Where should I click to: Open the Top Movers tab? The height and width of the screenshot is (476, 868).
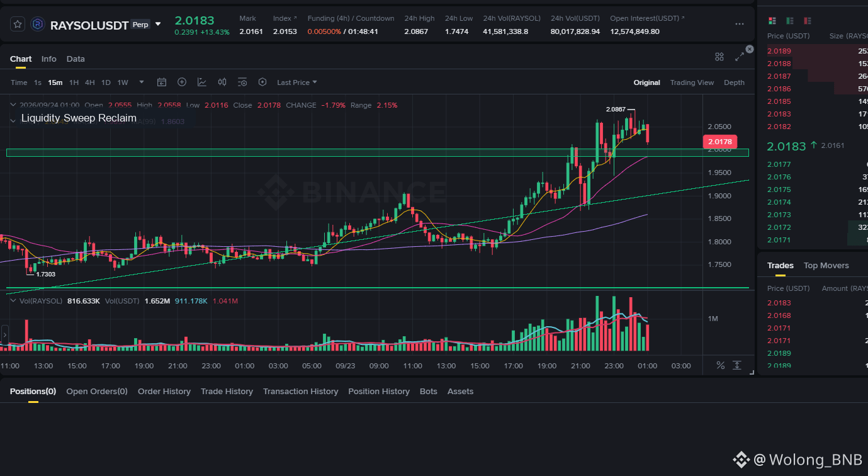click(826, 265)
